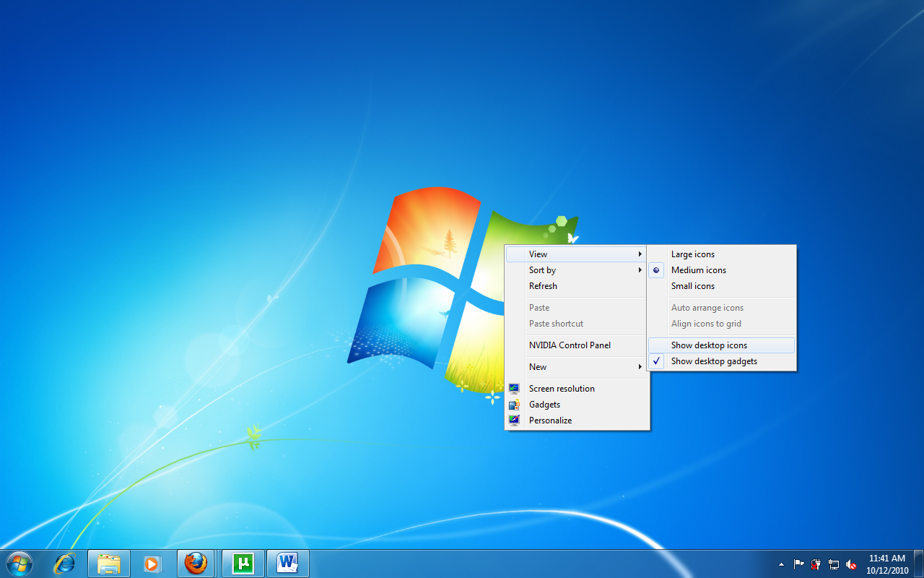Open the Sort by submenu
Image resolution: width=924 pixels, height=578 pixels.
coord(542,269)
